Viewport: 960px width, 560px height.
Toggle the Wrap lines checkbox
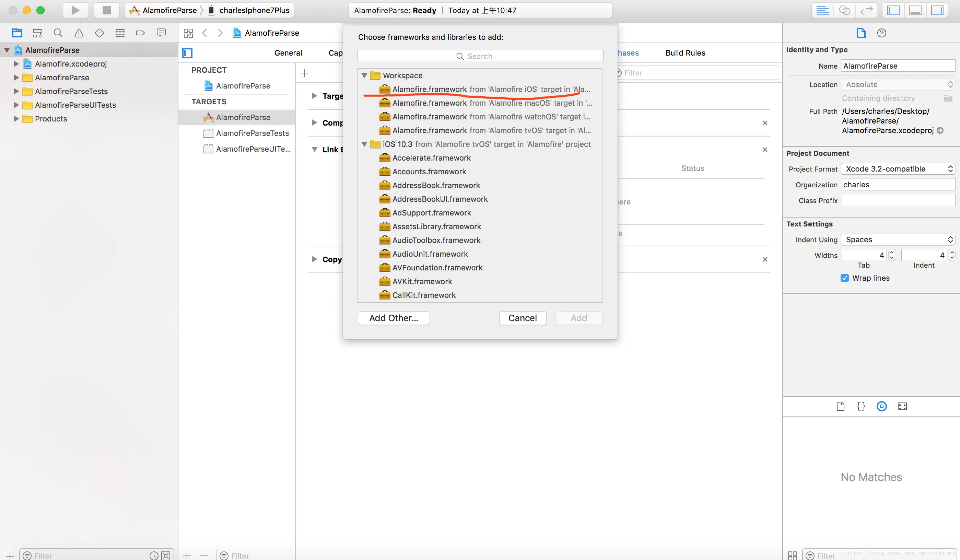click(845, 278)
